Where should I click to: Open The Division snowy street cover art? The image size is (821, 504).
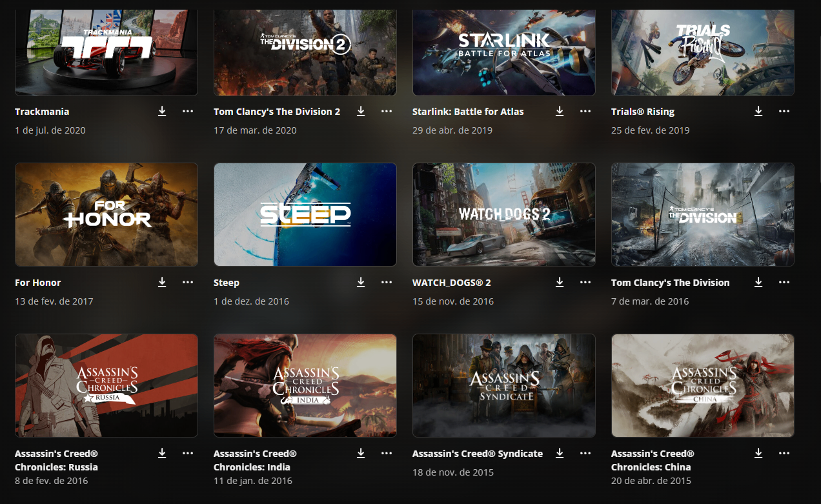[x=703, y=214]
